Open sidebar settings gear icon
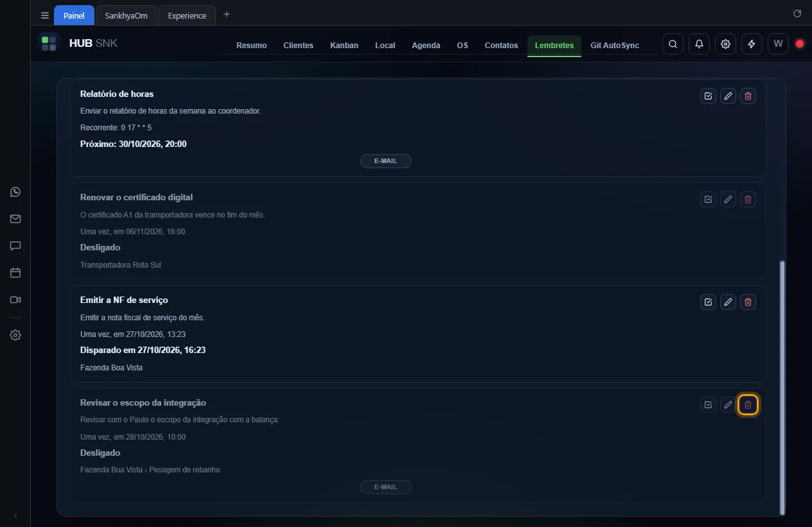812x527 pixels. [x=15, y=335]
